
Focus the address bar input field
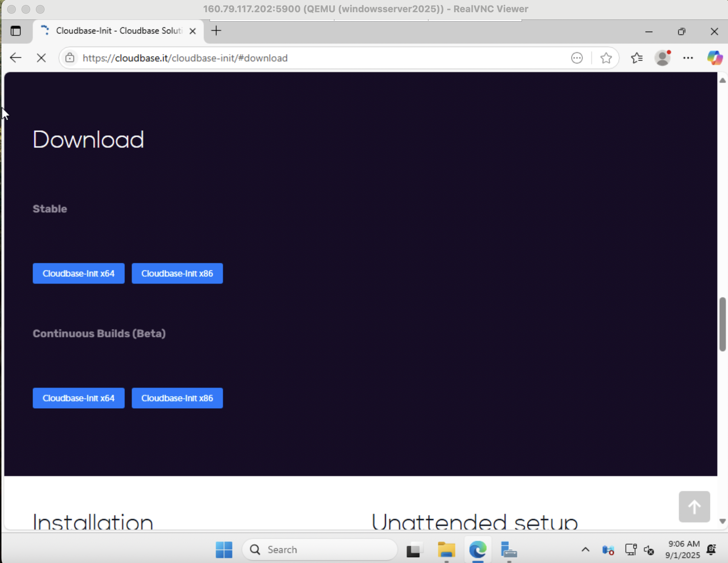(x=251, y=58)
